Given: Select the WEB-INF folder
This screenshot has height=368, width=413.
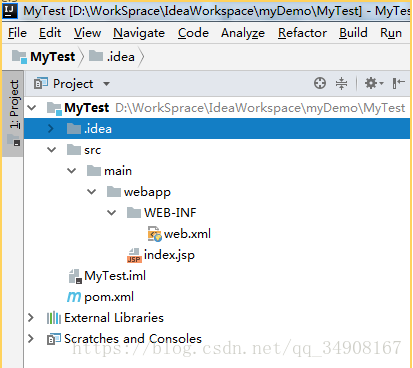Looking at the screenshot, I should point(170,213).
